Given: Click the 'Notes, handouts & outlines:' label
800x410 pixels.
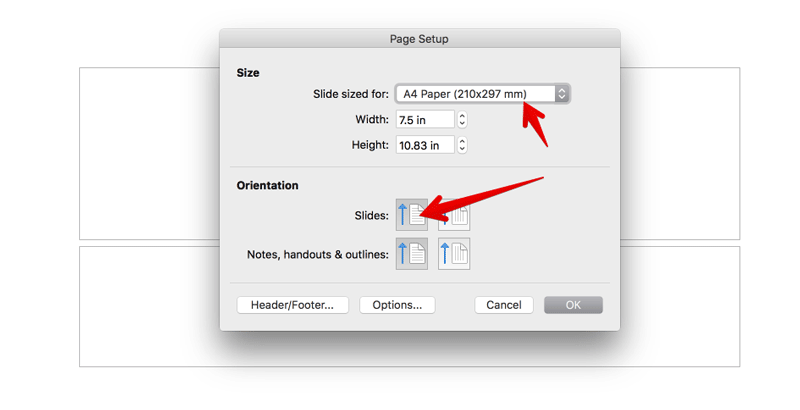Looking at the screenshot, I should [x=317, y=254].
